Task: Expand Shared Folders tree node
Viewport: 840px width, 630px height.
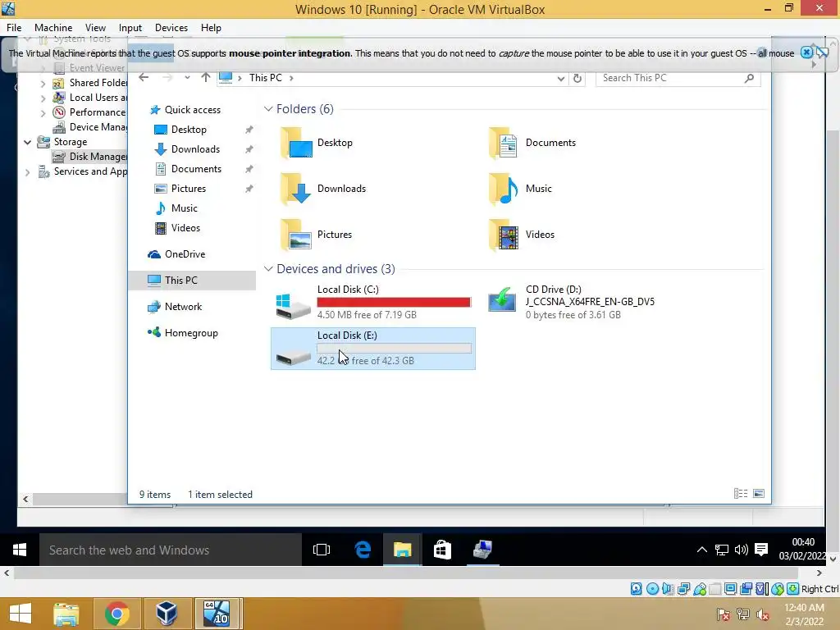Action: coord(43,84)
